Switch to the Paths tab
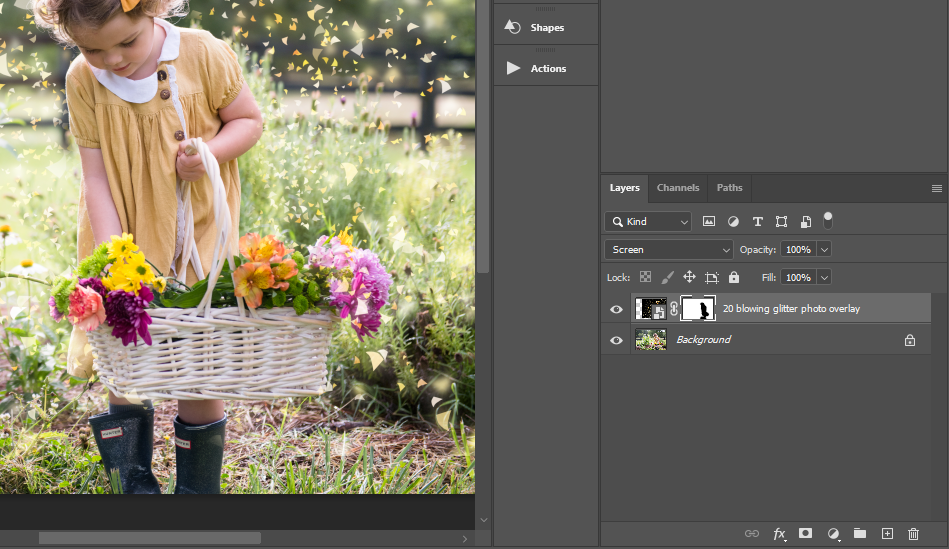The height and width of the screenshot is (549, 949). coord(730,188)
